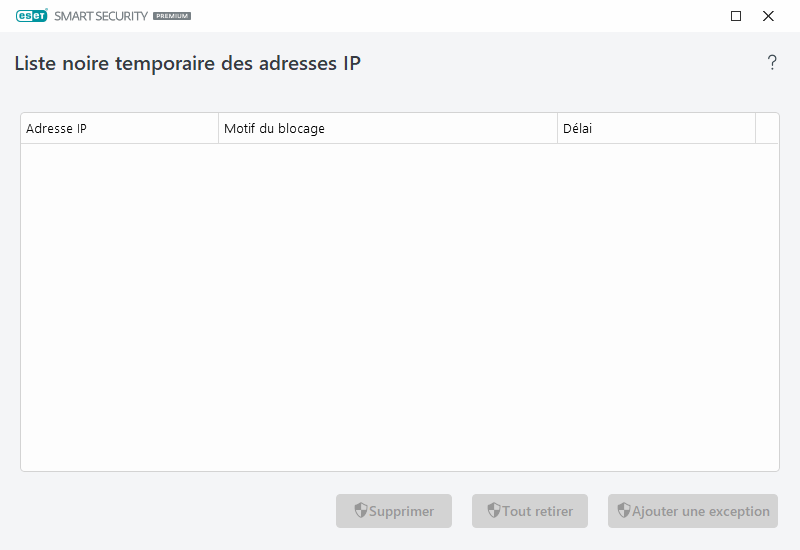Click the shield icon on the Supprimer button
Screen dimensions: 800x550
361,511
